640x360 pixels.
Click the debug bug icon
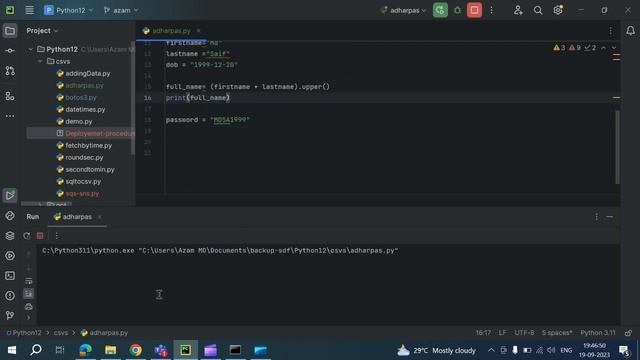click(x=458, y=10)
